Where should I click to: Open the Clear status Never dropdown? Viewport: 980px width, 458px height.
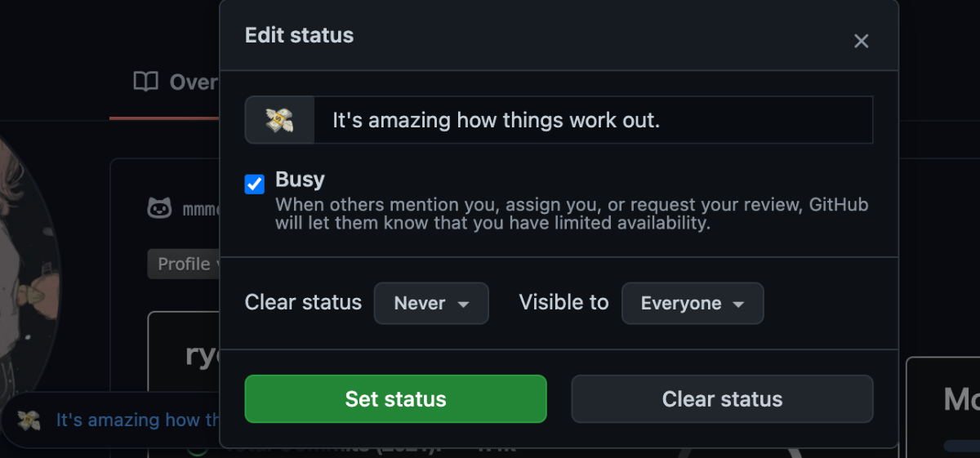click(431, 303)
